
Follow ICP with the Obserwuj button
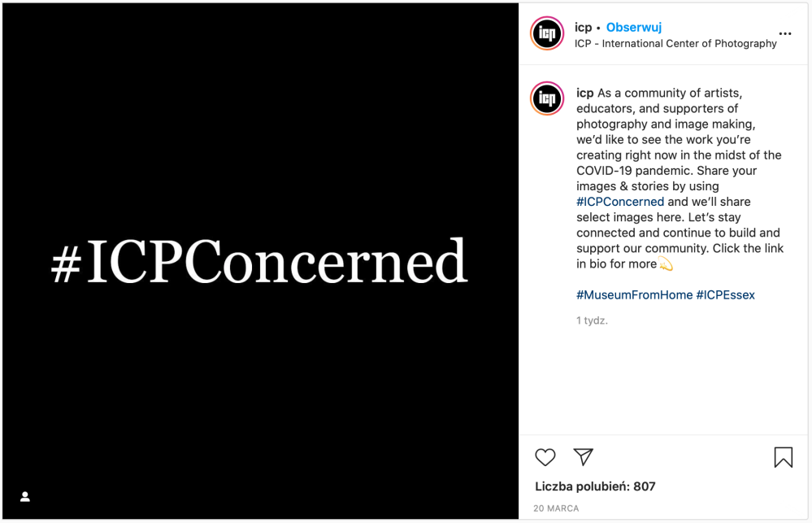click(634, 28)
